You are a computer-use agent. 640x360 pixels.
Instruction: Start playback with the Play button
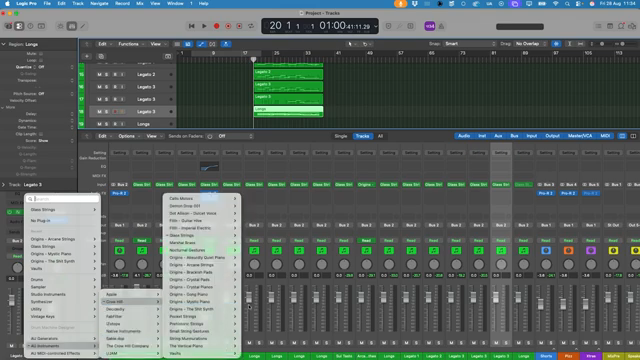click(x=204, y=26)
